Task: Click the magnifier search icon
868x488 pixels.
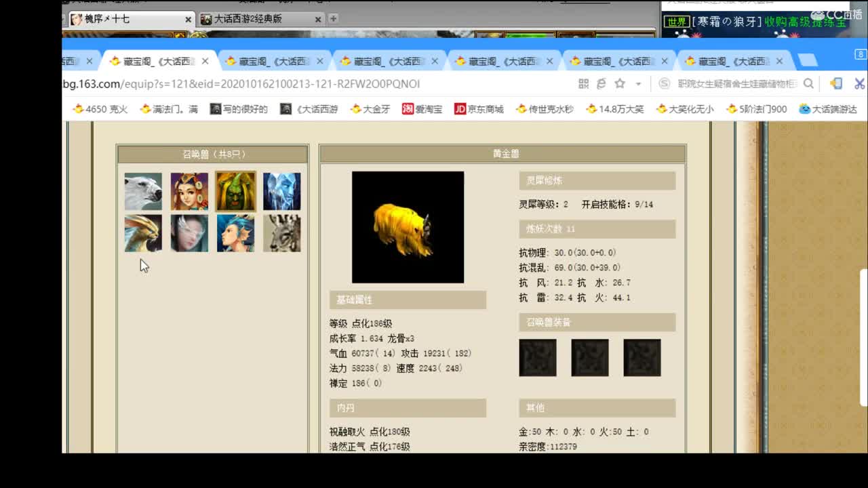Action: pyautogui.click(x=808, y=84)
